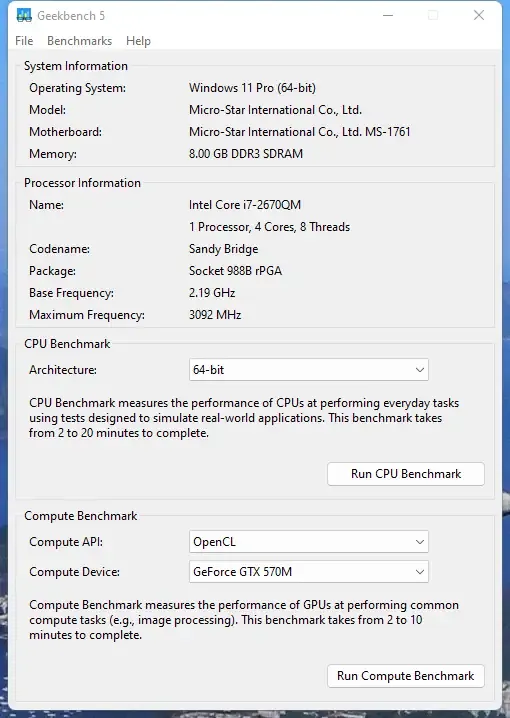
Task: Open the Help menu
Action: click(x=138, y=41)
